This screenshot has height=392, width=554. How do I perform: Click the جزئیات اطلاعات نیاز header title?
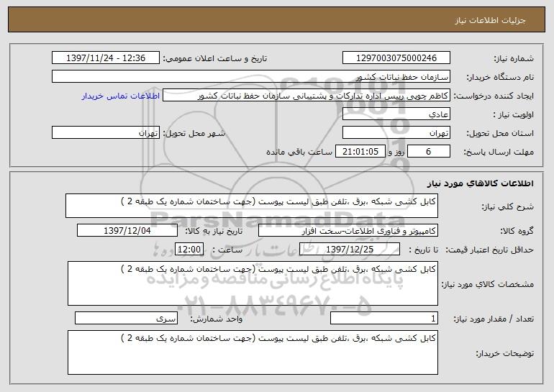tap(491, 20)
